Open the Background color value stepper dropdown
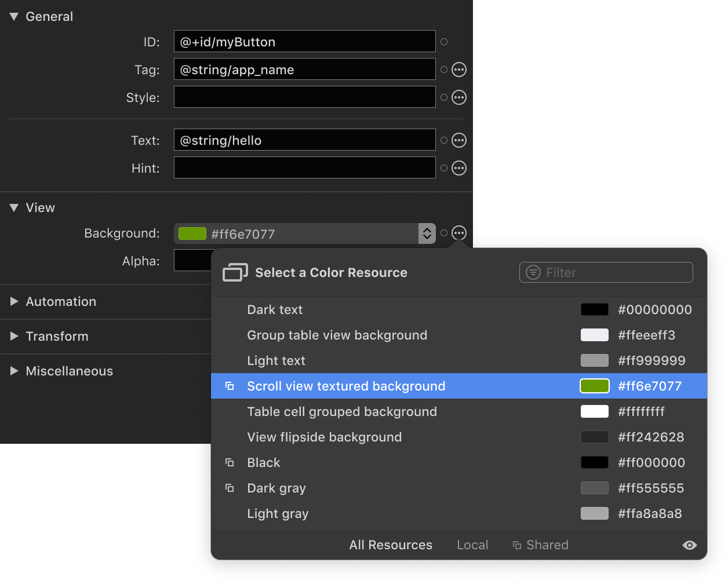This screenshot has width=728, height=584. (x=427, y=233)
